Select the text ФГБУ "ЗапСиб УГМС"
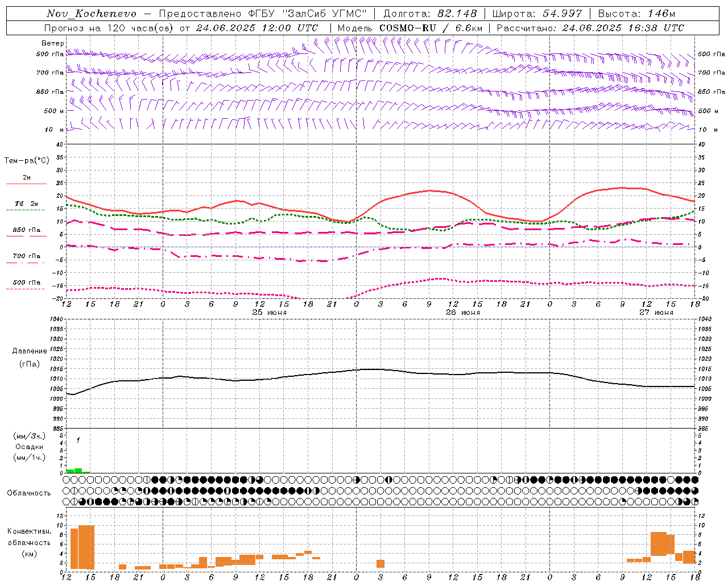Image resolution: width=728 pixels, height=582 pixels. pos(308,14)
